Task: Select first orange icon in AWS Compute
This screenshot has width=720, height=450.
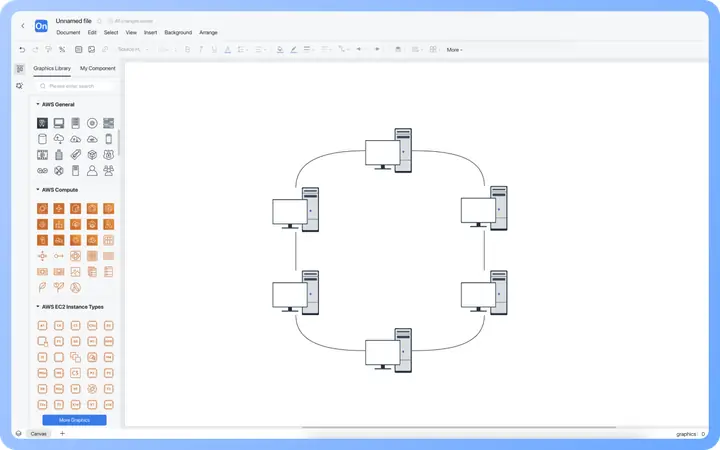Action: point(42,208)
